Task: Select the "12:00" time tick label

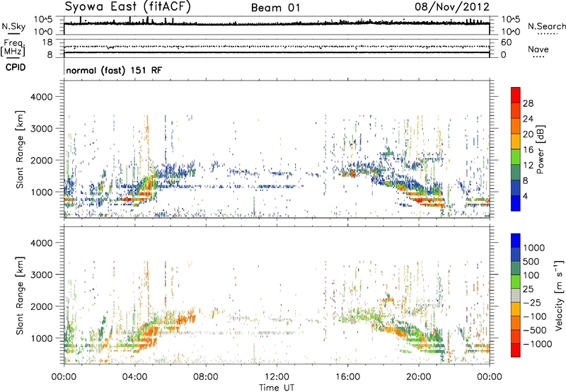Action: coord(277,377)
